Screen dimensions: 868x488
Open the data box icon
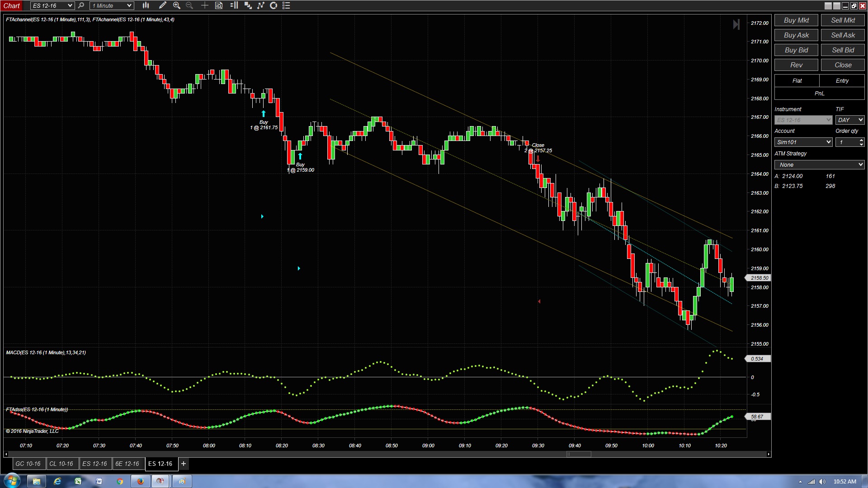pos(219,5)
